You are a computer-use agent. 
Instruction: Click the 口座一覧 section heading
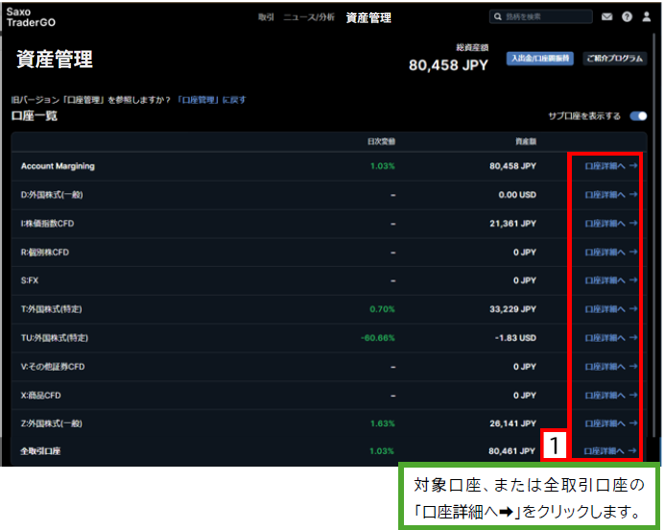34,116
